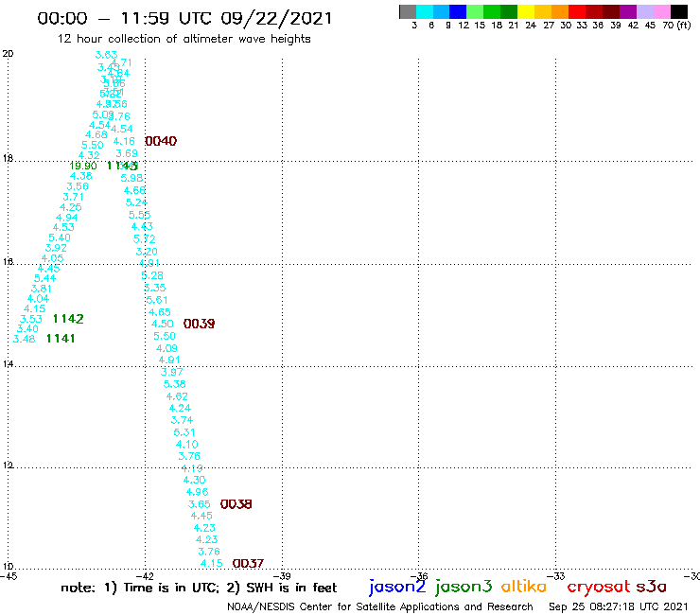
Task: Click the bright red legend swatch
Action: tap(577, 12)
